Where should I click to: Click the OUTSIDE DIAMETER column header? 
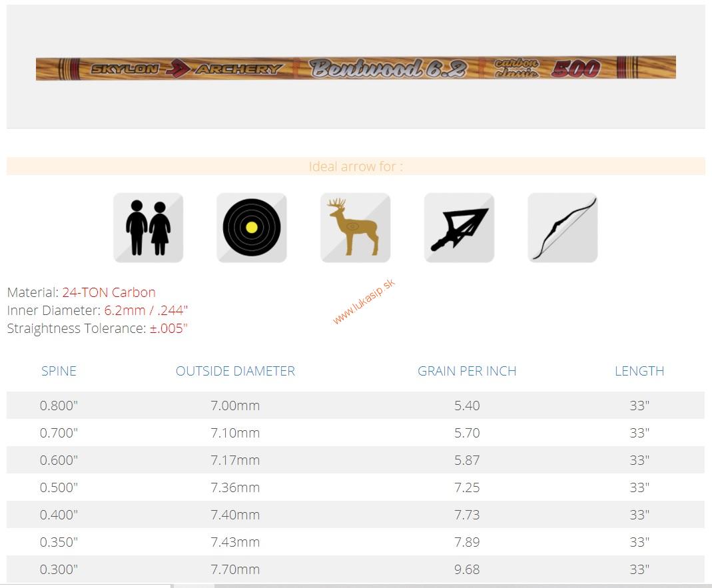click(235, 371)
